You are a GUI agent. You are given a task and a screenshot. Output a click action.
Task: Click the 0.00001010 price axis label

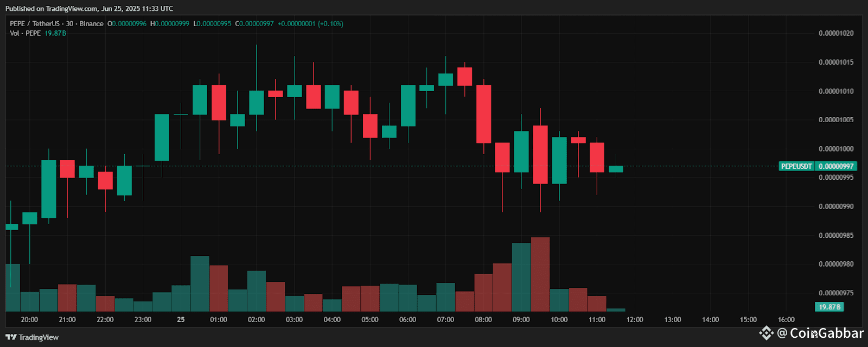[x=836, y=91]
